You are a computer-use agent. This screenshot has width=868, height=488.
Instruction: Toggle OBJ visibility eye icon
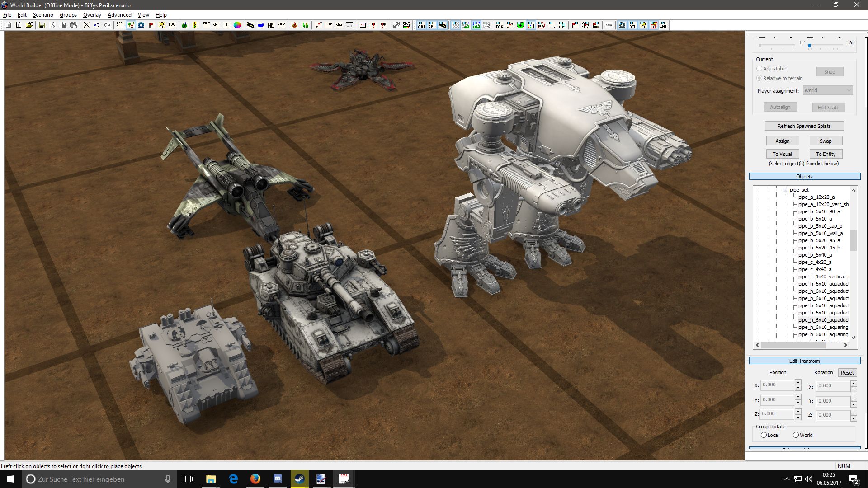421,25
